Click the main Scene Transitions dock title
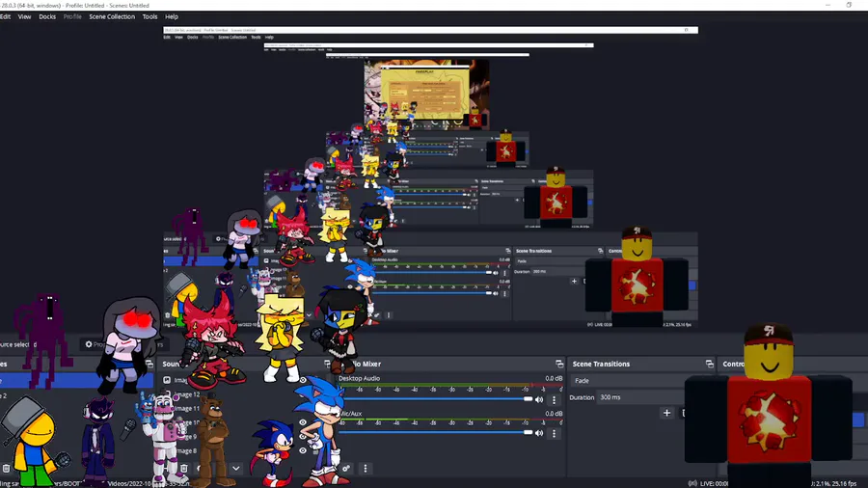Viewport: 868px width, 488px height. [601, 364]
